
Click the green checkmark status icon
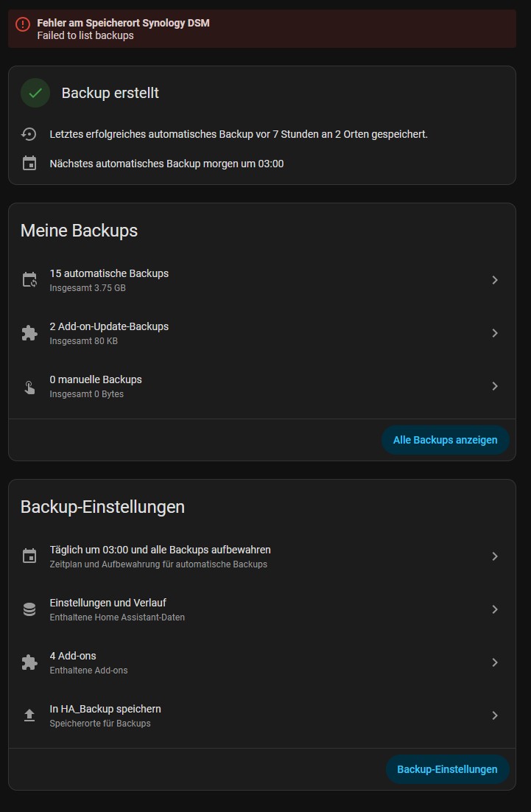coord(35,93)
